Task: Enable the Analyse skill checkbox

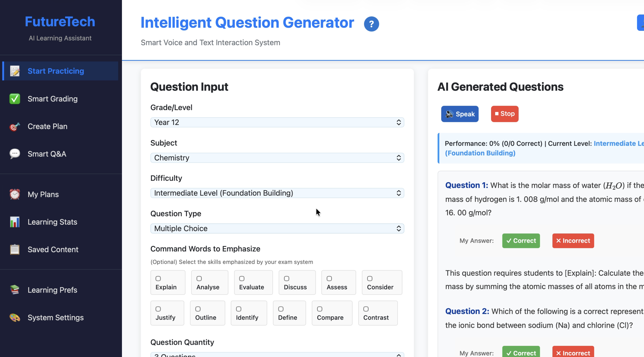Action: pos(199,279)
